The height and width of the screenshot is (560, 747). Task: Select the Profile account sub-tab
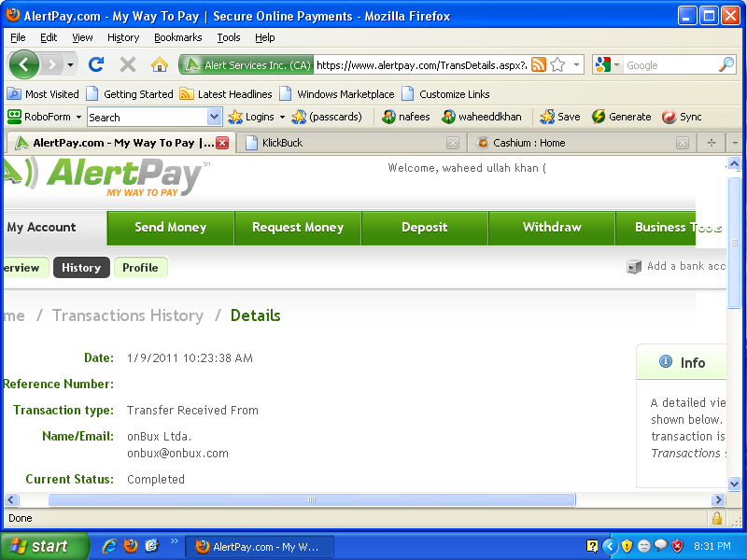pos(141,268)
